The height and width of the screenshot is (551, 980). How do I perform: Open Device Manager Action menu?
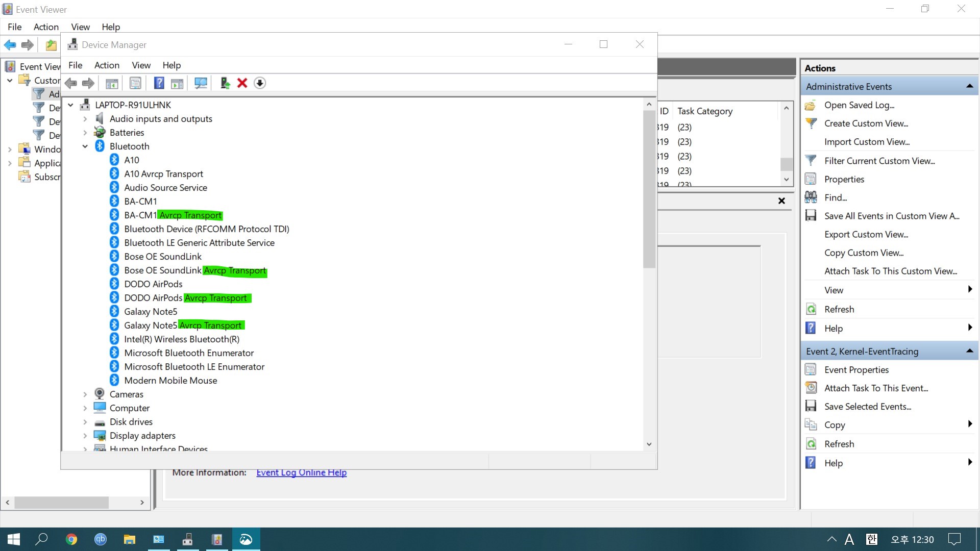(x=107, y=65)
